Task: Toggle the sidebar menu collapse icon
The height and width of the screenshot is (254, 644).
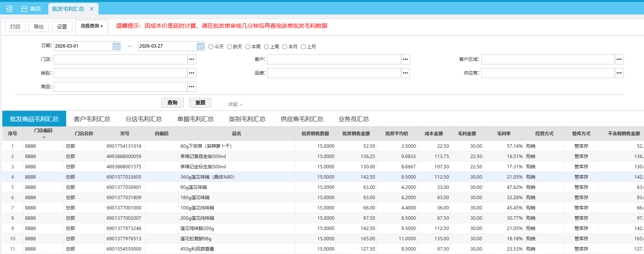Action: point(10,9)
